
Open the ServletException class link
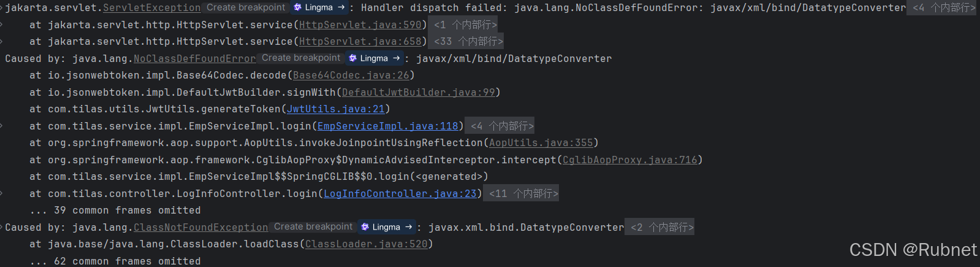click(151, 8)
